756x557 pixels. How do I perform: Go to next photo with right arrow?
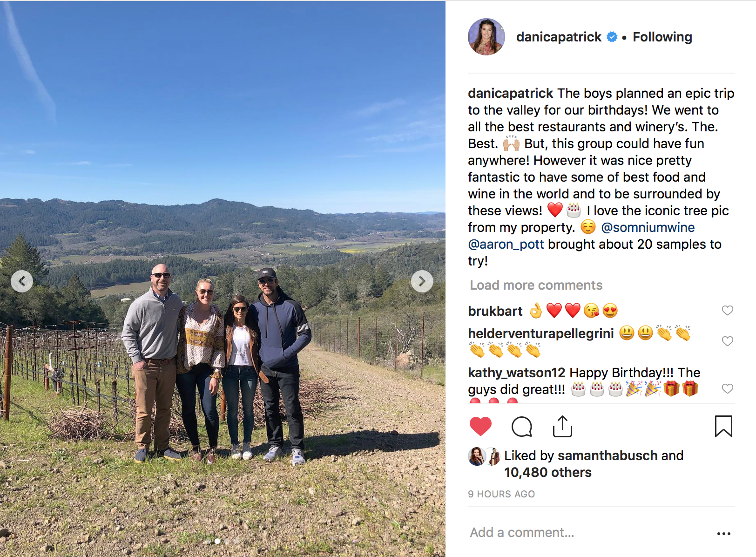coord(422,281)
